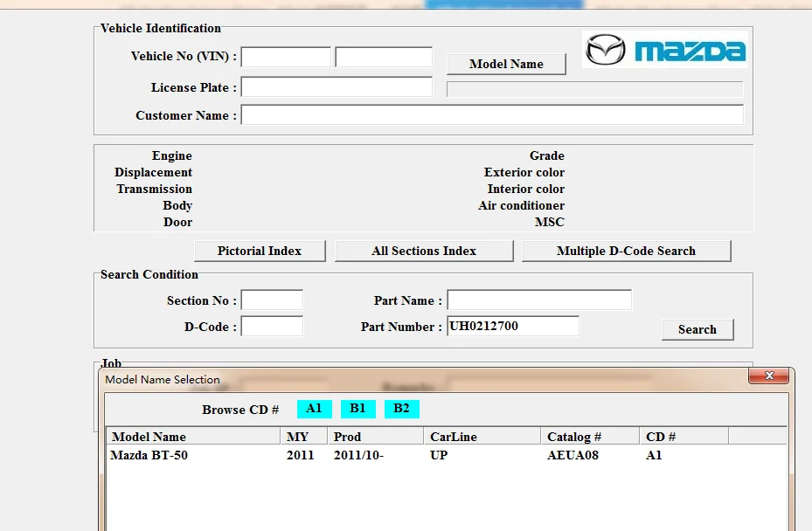The image size is (812, 531).
Task: Focus the License Plate field
Action: click(337, 87)
